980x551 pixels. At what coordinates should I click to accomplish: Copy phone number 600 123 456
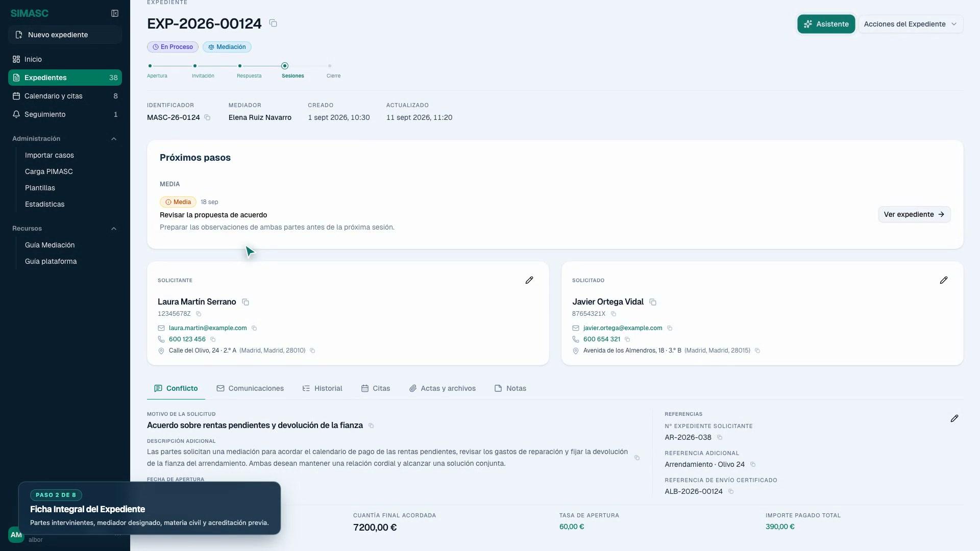click(x=213, y=339)
